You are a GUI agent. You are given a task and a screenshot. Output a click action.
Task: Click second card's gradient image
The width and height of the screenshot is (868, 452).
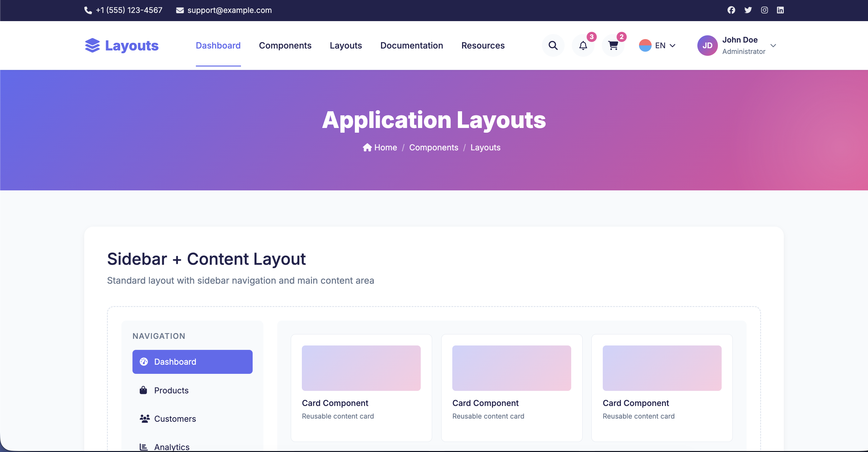pyautogui.click(x=512, y=368)
